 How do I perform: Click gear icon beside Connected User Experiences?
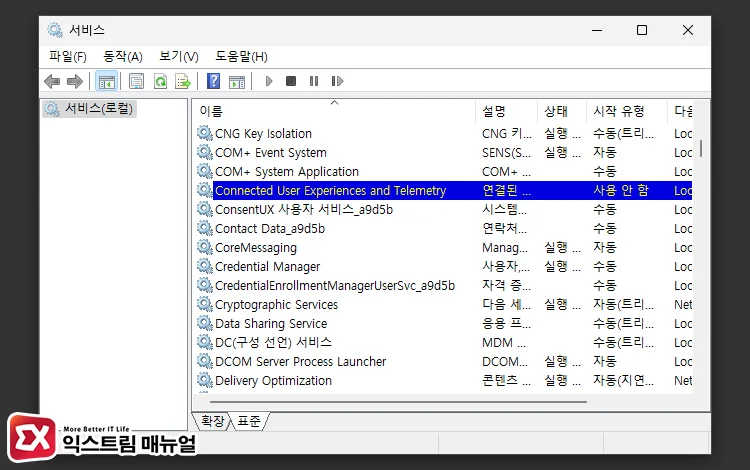tap(205, 190)
